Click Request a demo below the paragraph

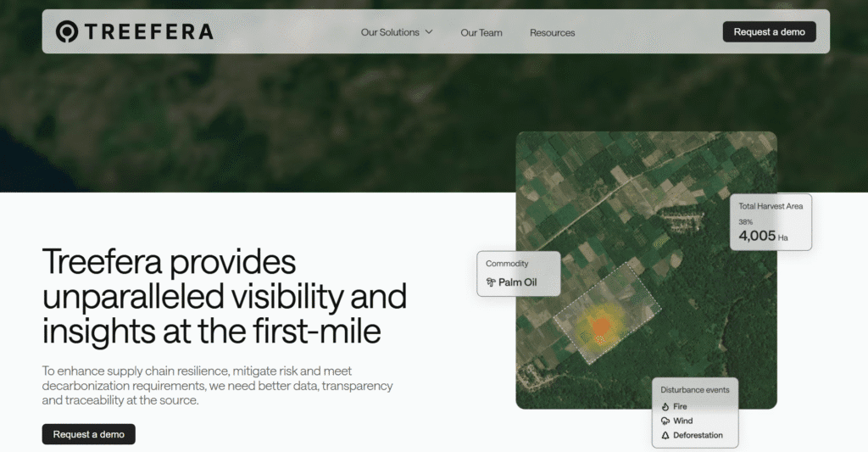(x=88, y=434)
